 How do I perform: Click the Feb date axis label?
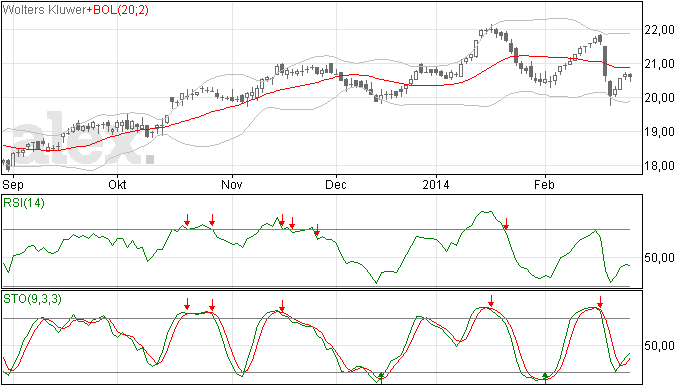[x=544, y=184]
